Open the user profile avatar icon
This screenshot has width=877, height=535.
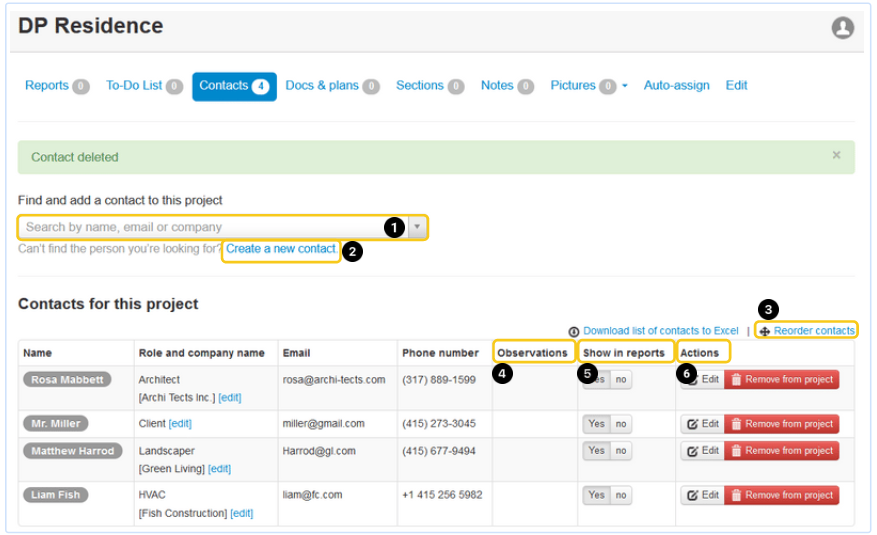(842, 27)
